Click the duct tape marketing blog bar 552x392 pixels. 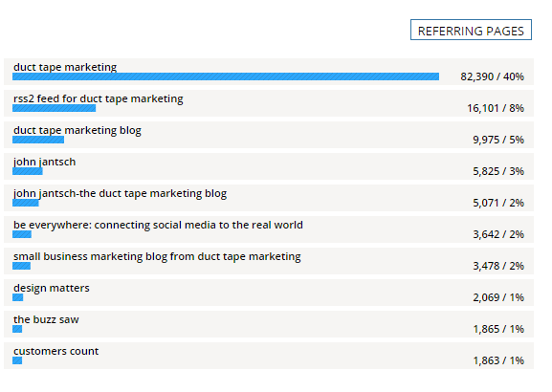pyautogui.click(x=38, y=140)
